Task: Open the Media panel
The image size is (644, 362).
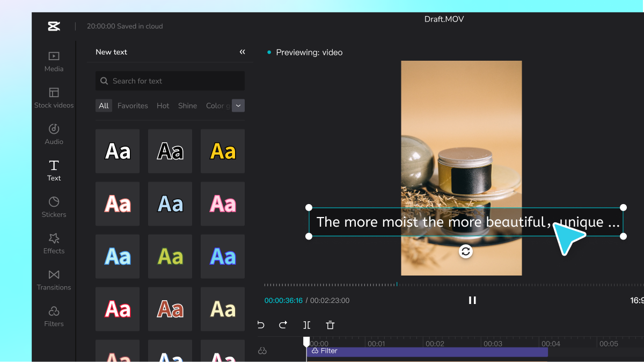Action: point(54,62)
